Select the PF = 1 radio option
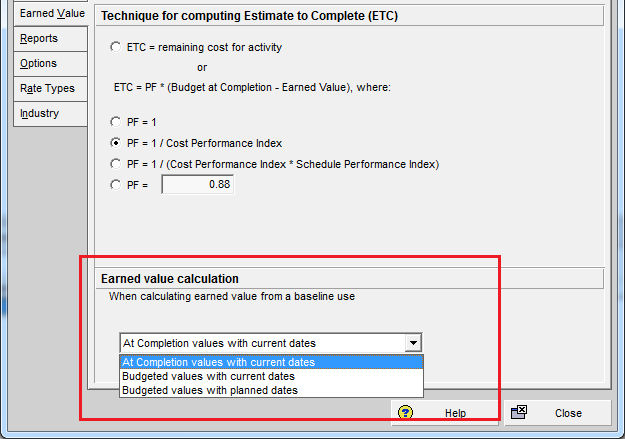The height and width of the screenshot is (439, 625). tap(117, 122)
